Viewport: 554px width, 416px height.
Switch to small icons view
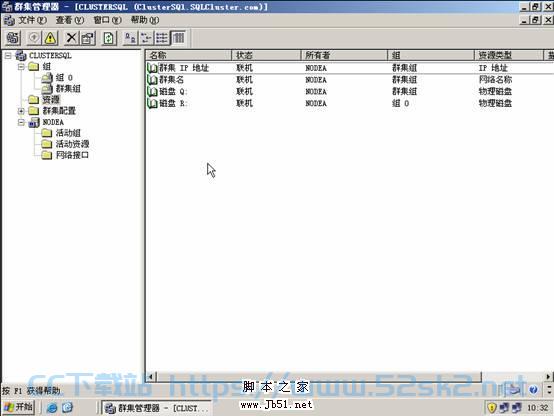click(x=146, y=38)
